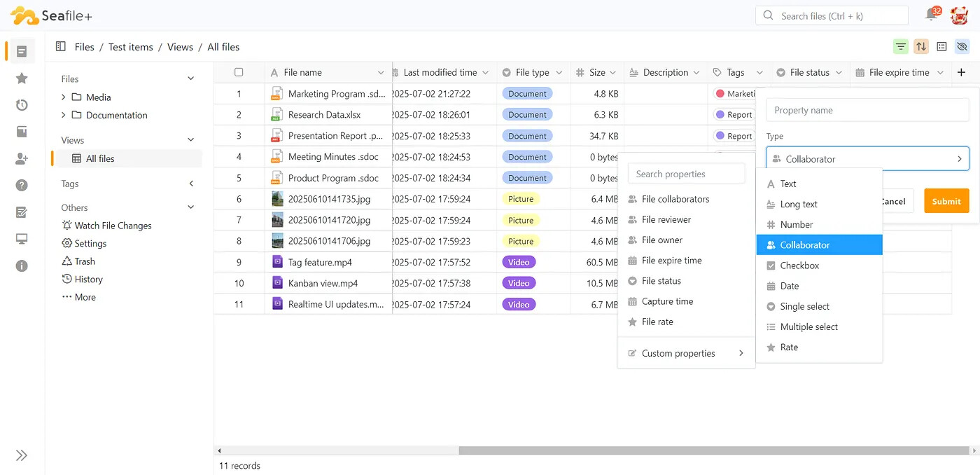This screenshot has width=980, height=475.
Task: Expand the Custom properties submenu
Action: 686,353
